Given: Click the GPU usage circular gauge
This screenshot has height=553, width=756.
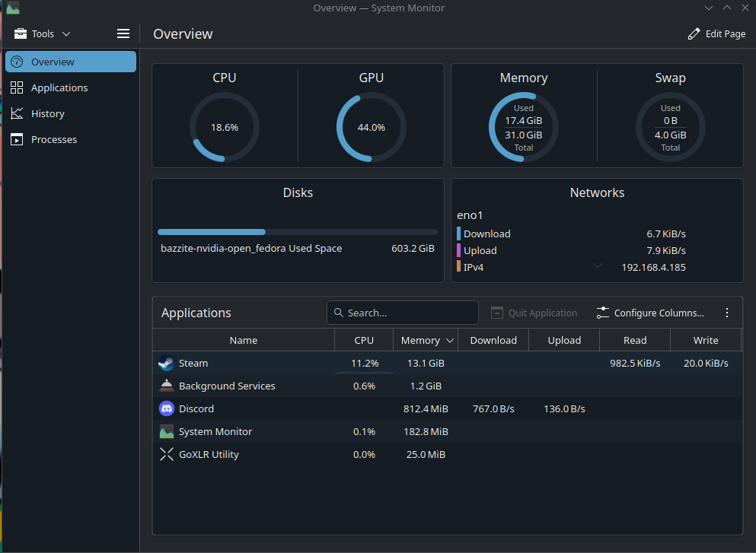Looking at the screenshot, I should point(371,127).
